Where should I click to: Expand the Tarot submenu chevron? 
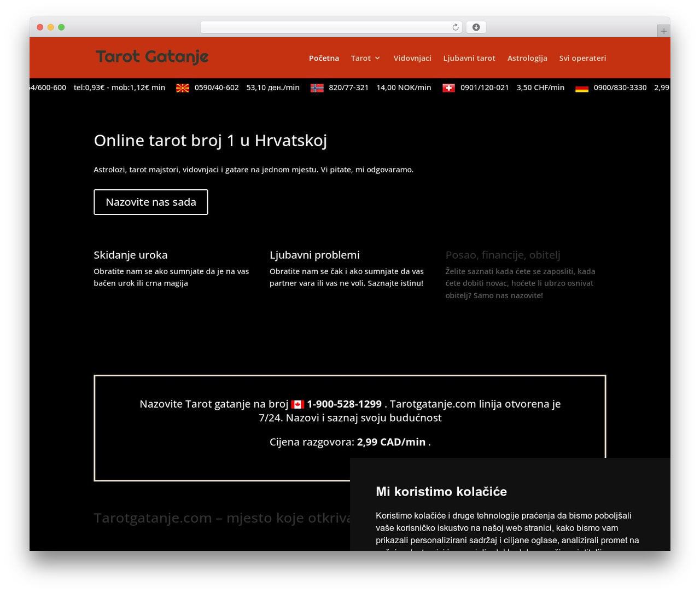[x=377, y=58]
